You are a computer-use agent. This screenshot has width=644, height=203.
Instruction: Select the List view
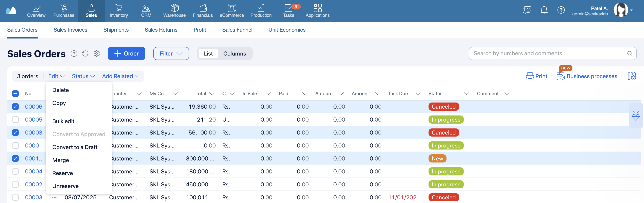tap(208, 54)
